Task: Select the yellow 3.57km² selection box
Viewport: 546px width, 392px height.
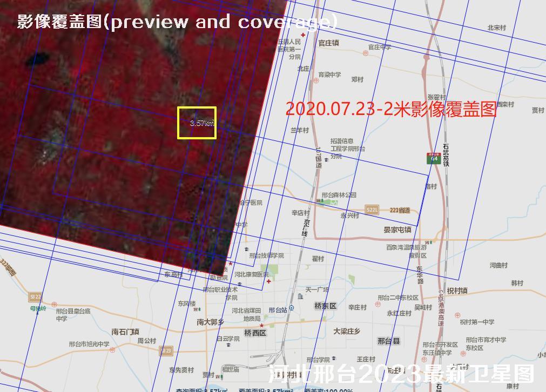Action: (x=197, y=123)
